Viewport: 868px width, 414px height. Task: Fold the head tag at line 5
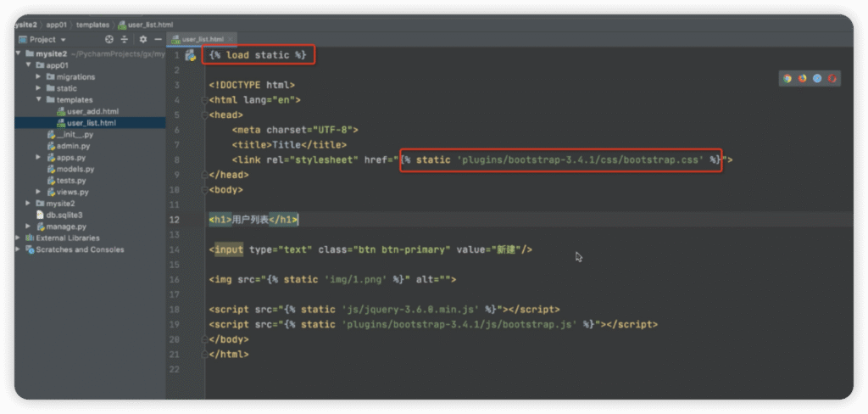tap(204, 115)
